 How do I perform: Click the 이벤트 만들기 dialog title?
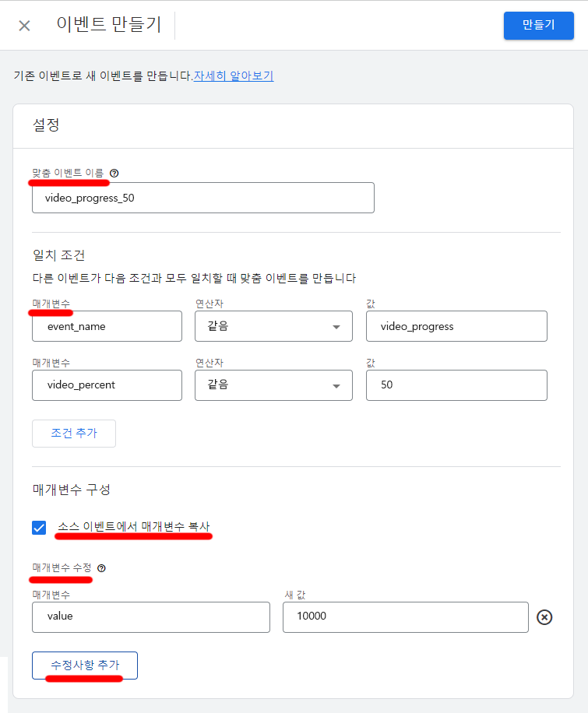point(109,24)
